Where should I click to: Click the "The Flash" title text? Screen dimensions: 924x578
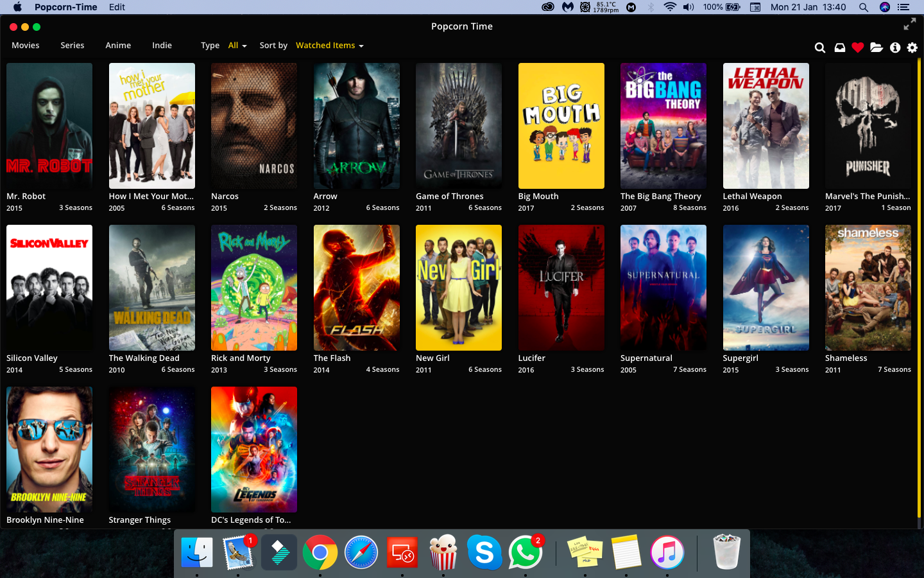332,358
